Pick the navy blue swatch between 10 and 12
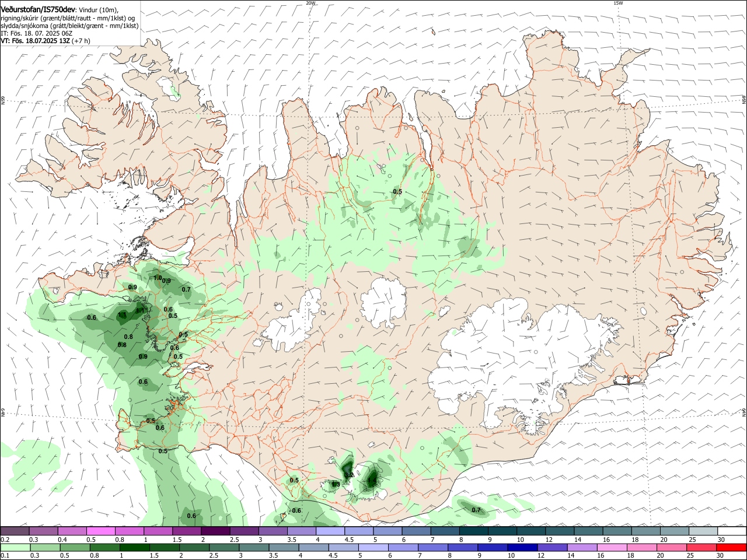747x560 pixels. click(523, 547)
